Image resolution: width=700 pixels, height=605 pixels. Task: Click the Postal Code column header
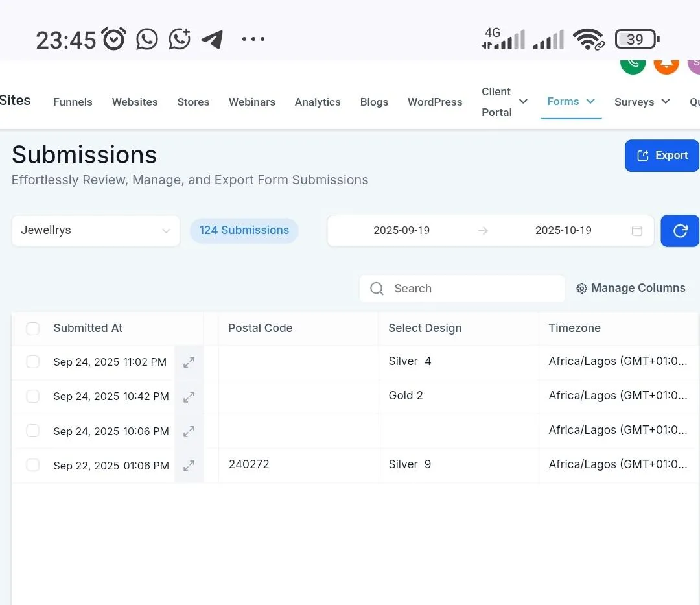coord(261,328)
